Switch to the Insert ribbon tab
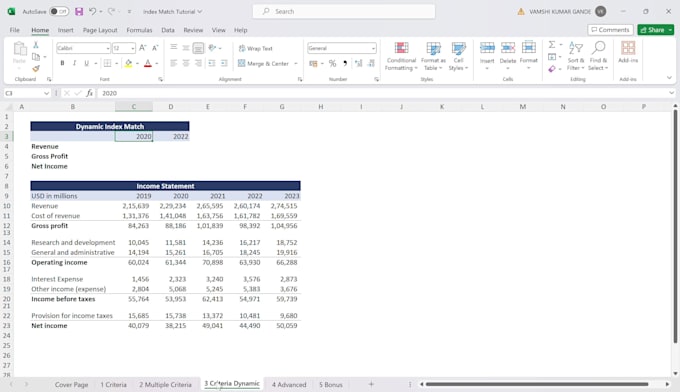The height and width of the screenshot is (392, 680). pyautogui.click(x=65, y=30)
